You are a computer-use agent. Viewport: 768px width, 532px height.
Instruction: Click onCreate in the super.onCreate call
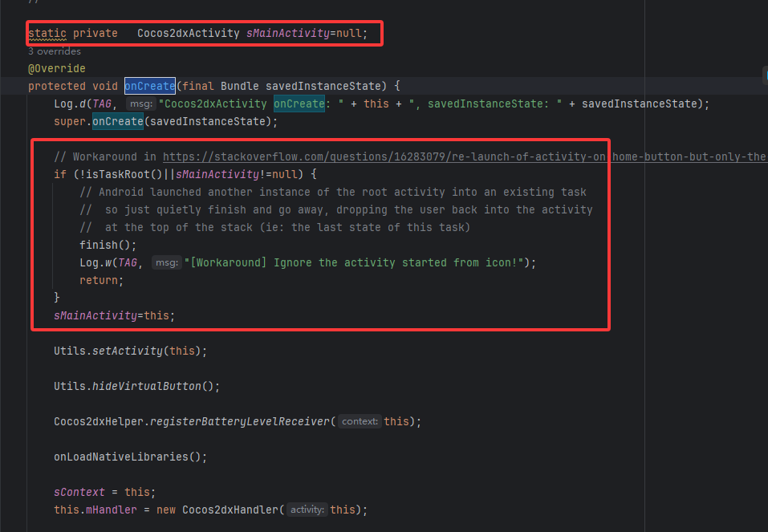[117, 121]
